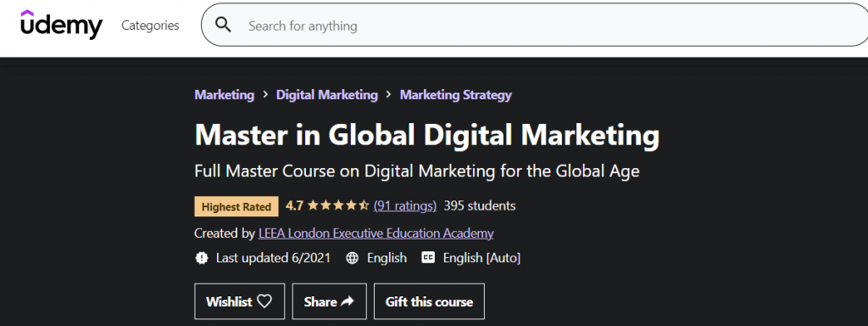Click the share arrow icon
Viewport: 868px width, 326px height.
[347, 301]
